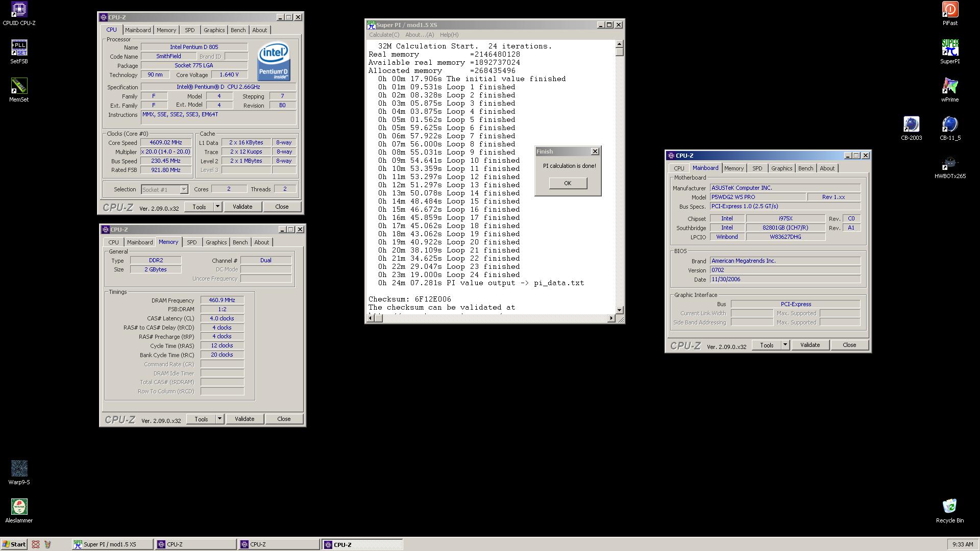Click the Intel Pentium D logo image
This screenshot has height=551, width=980.
(x=274, y=61)
